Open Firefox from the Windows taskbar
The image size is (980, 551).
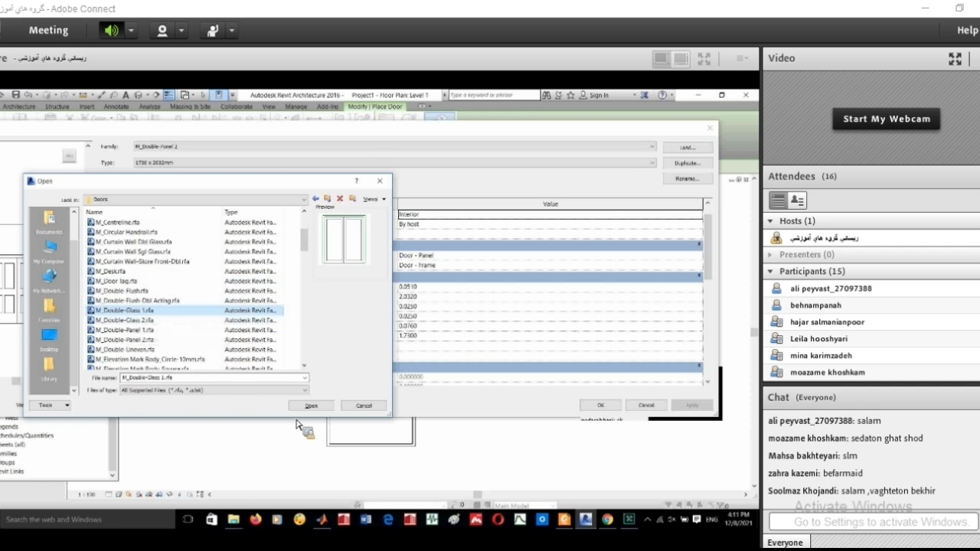click(x=255, y=520)
